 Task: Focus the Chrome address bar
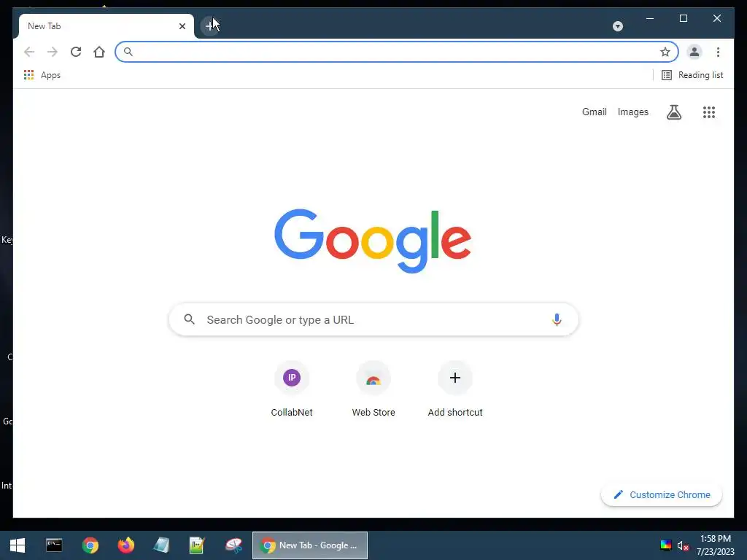click(396, 52)
